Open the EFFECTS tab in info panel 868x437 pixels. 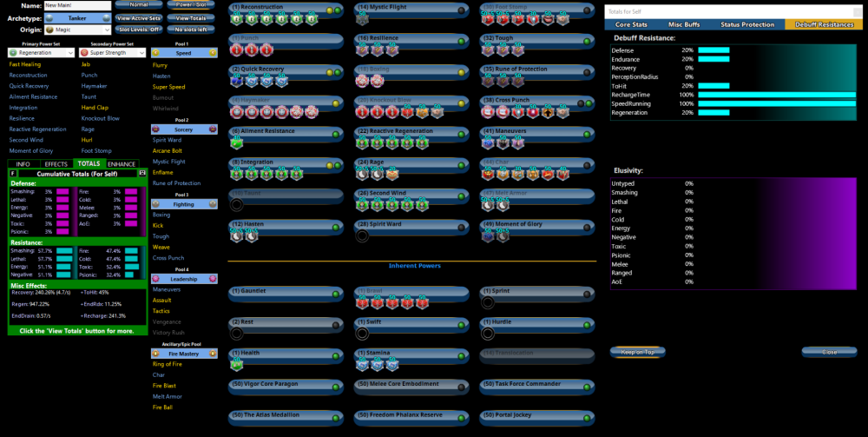tap(56, 163)
